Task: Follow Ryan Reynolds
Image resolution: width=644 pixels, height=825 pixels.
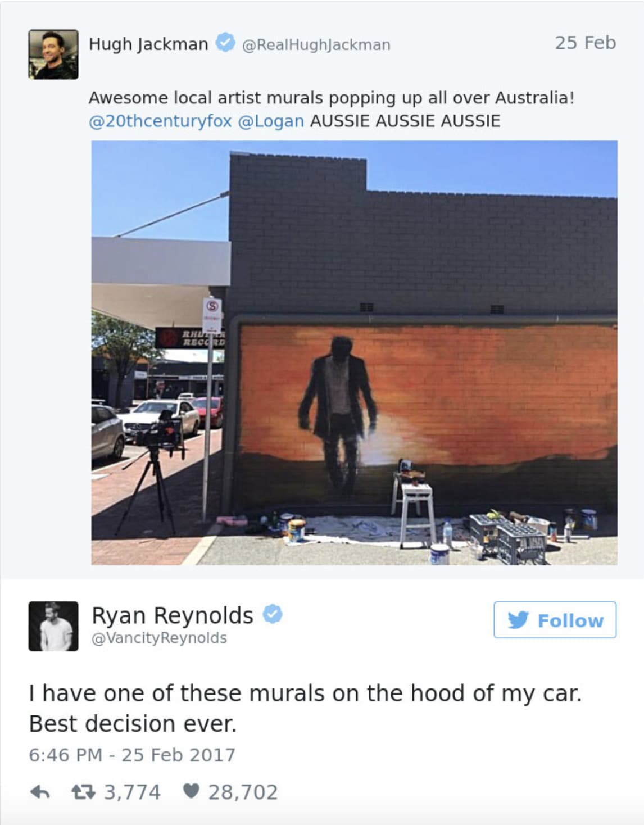Action: click(x=555, y=620)
